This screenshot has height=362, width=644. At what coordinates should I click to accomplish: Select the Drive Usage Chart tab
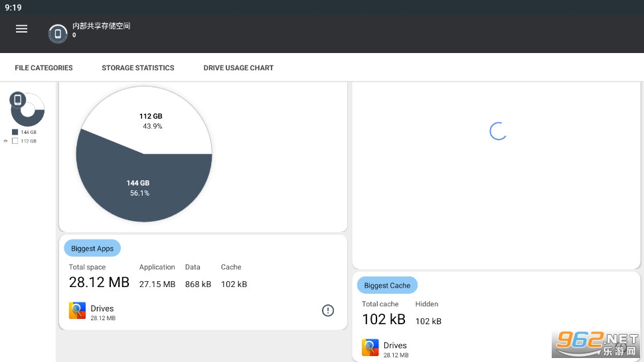(x=238, y=68)
